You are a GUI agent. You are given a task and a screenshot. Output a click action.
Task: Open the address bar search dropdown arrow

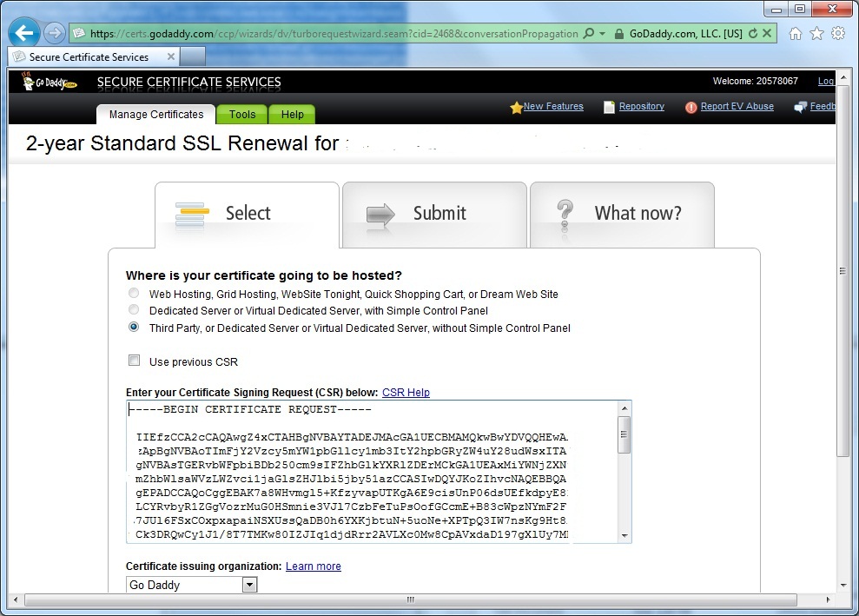(x=603, y=34)
